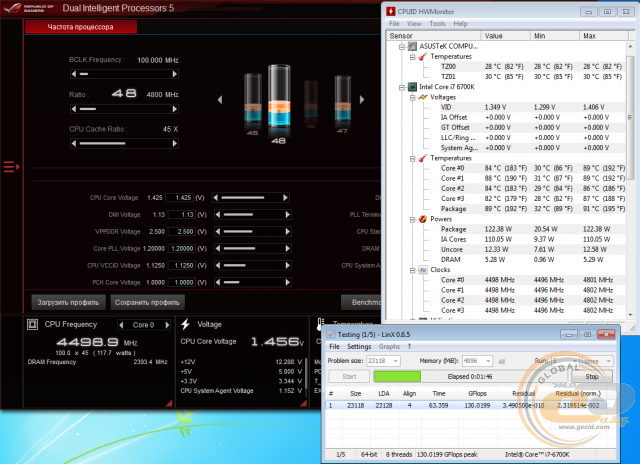Open Graphs menu in LinX
The height and width of the screenshot is (464, 640).
(389, 346)
